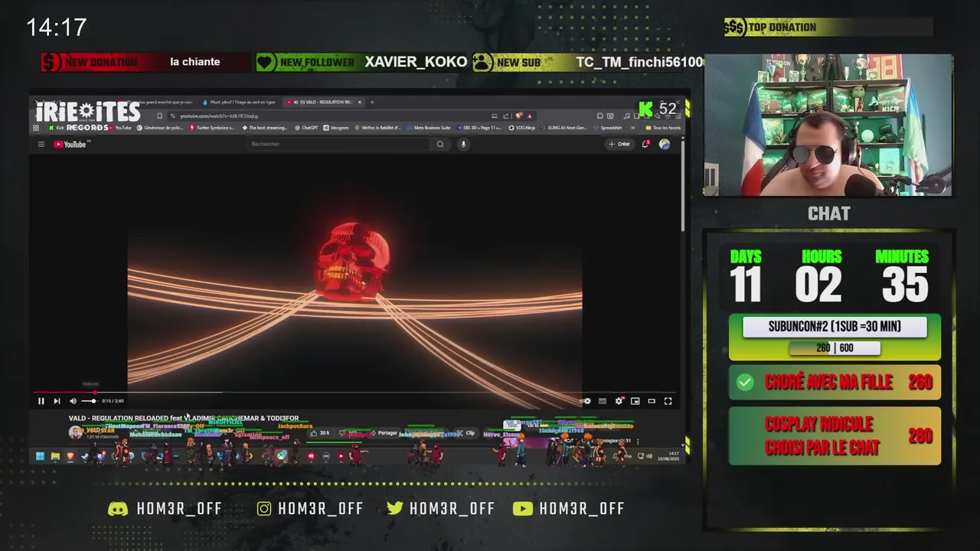Click the Partager share button

pyautogui.click(x=384, y=433)
